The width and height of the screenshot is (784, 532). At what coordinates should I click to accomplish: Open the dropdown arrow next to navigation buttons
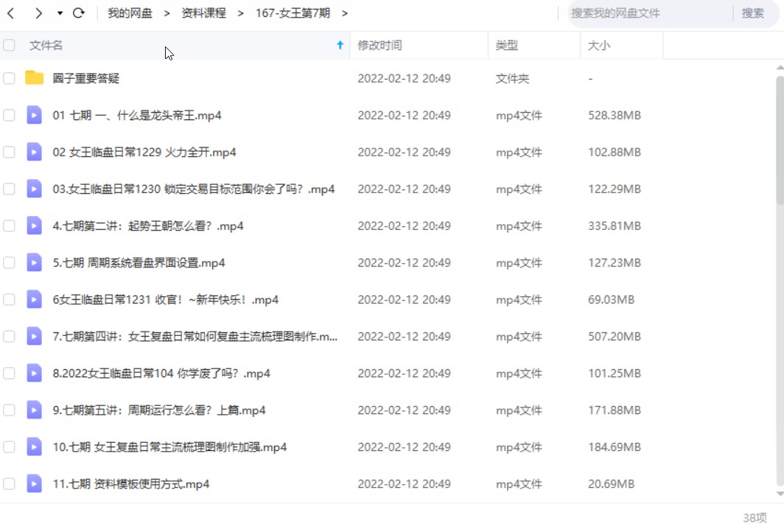pyautogui.click(x=59, y=13)
